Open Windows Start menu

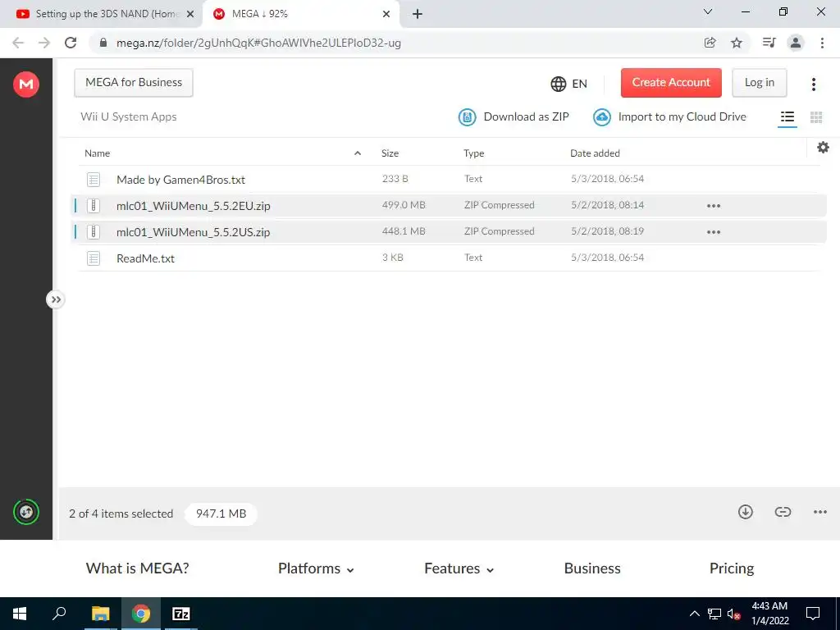(20, 614)
